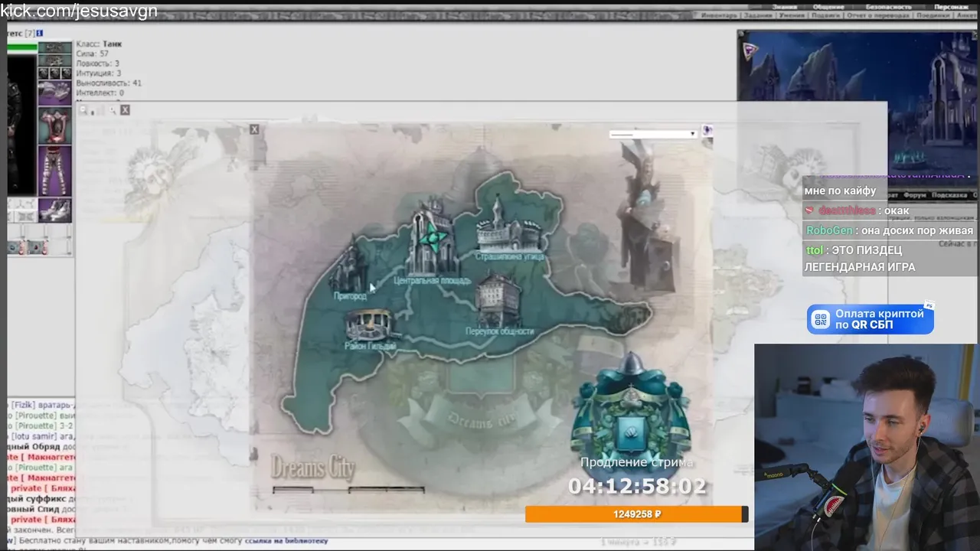Select the leg armor equipment slot
The width and height of the screenshot is (980, 551).
click(54, 171)
